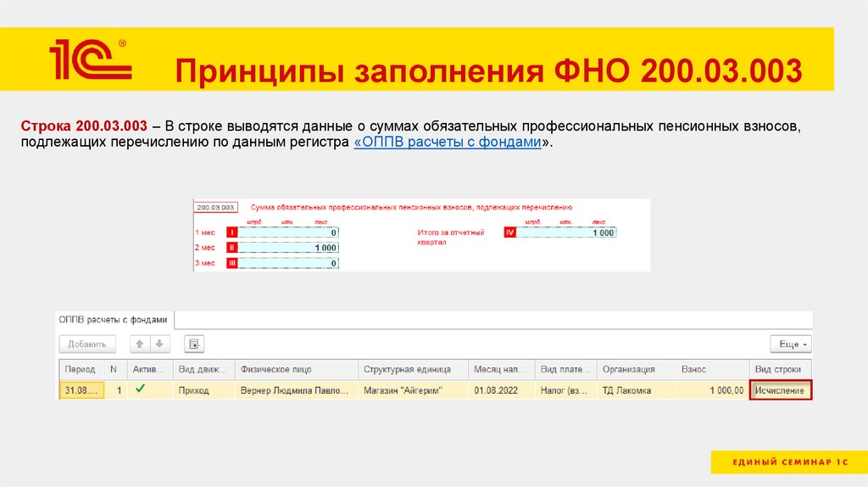The height and width of the screenshot is (487, 868).
Task: Click the red II marker for month 2
Action: tap(231, 248)
